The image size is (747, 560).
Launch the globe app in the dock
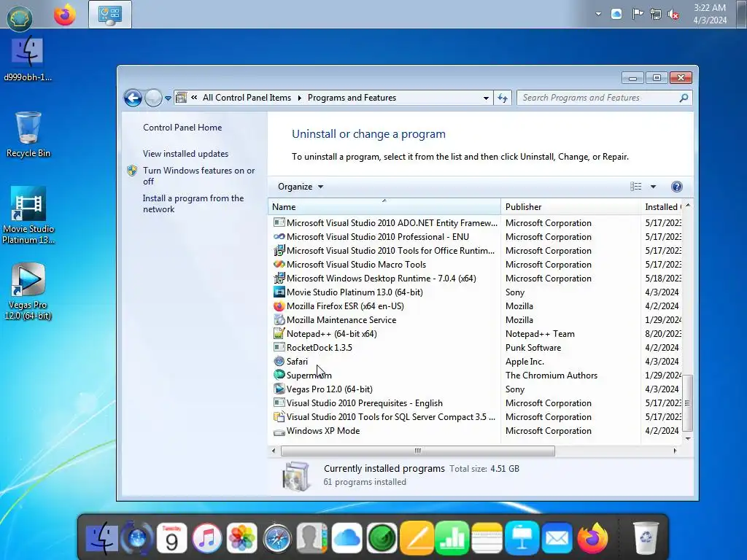(136, 539)
